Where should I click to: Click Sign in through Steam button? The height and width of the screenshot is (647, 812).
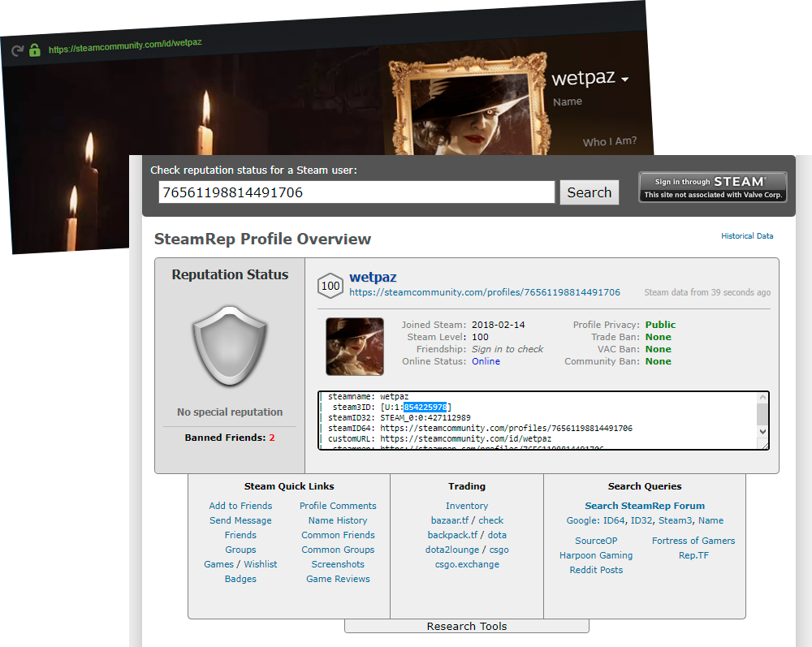point(713,188)
